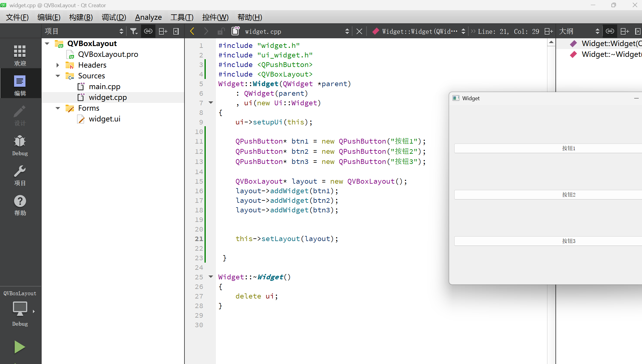This screenshot has width=642, height=364.
Task: Click the filter funnel icon in project pane
Action: pos(134,31)
